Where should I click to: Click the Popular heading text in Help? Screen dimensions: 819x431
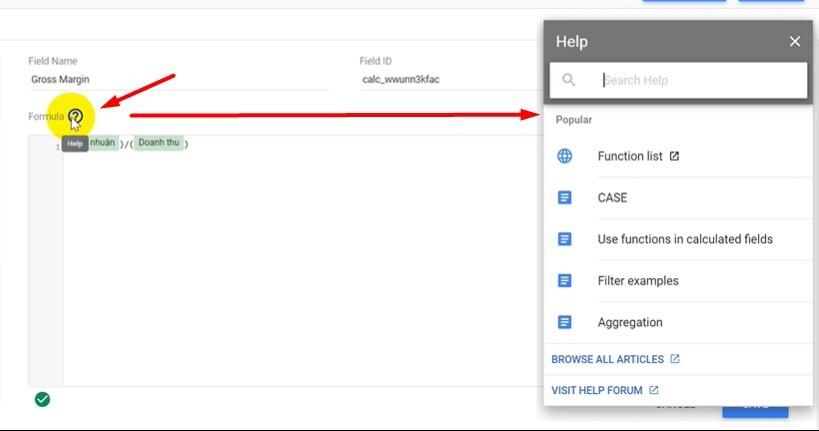coord(574,120)
